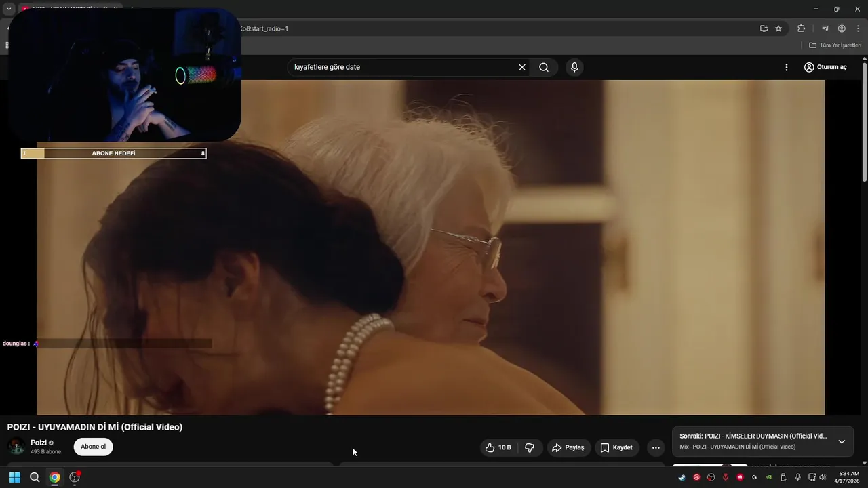Screen dimensions: 868x488
Task: Click the OBS-style app icon next to Chrome in taskbar
Action: (x=75, y=477)
